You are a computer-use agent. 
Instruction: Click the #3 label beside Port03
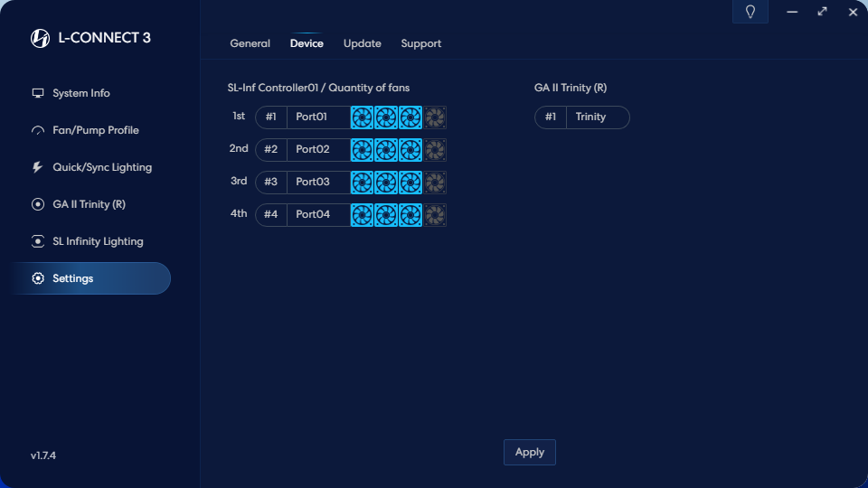point(270,182)
